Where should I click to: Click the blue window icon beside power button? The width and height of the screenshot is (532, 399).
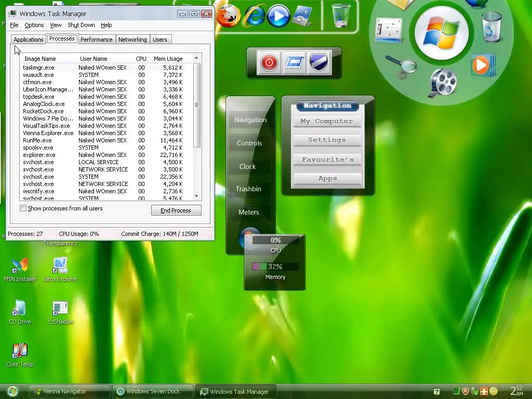(294, 62)
